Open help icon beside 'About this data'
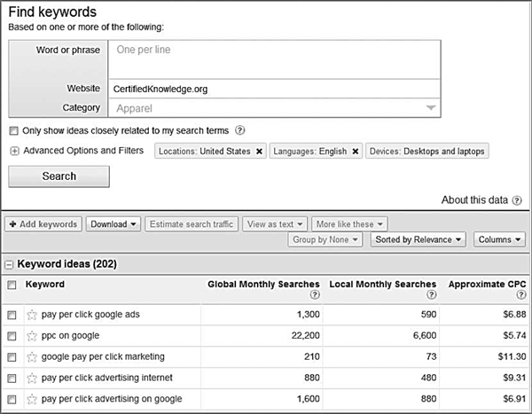Screen dimensions: 532x414 pos(517,200)
